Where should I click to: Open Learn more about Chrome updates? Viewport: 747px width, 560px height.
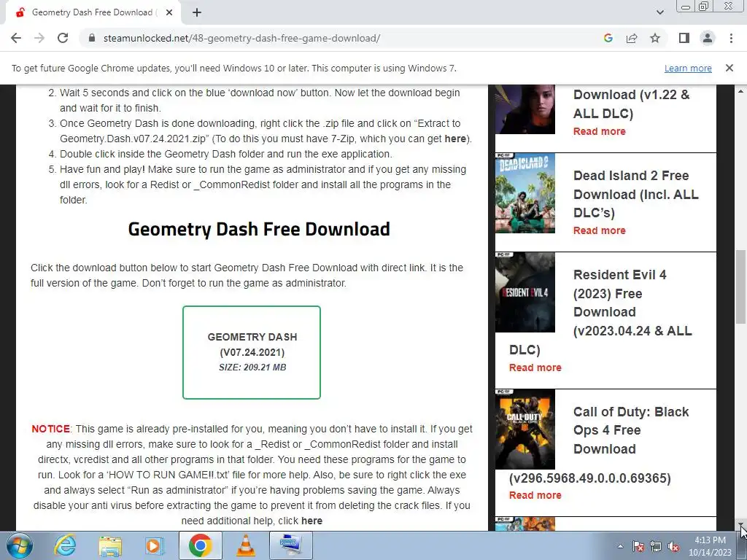[x=688, y=68]
